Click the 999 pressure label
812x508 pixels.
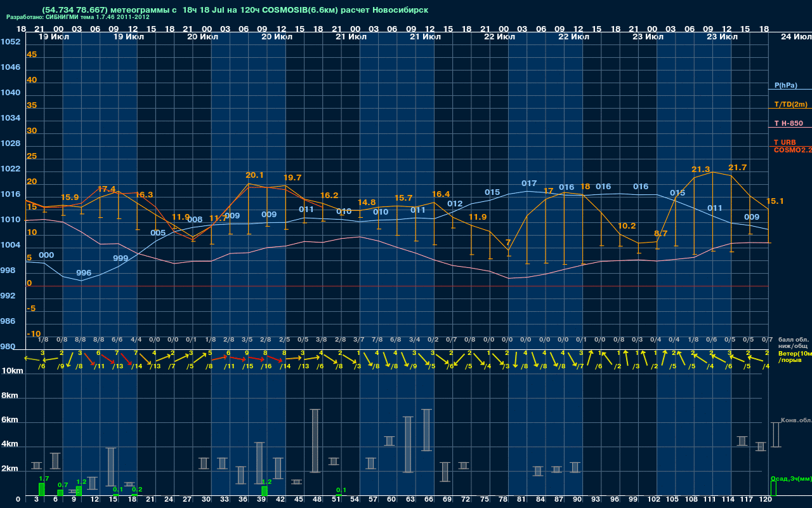(x=121, y=258)
